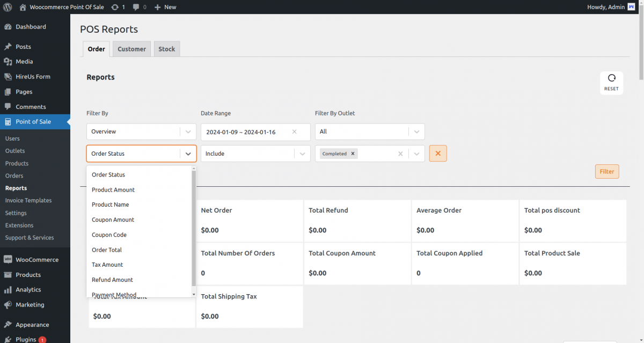Click the plus New icon
This screenshot has width=644, height=343.
point(158,7)
